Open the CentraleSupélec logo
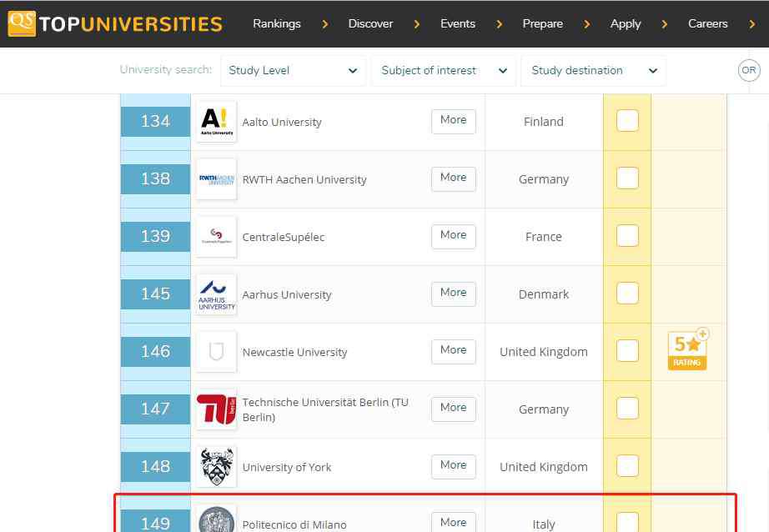This screenshot has width=769, height=532. tap(216, 236)
